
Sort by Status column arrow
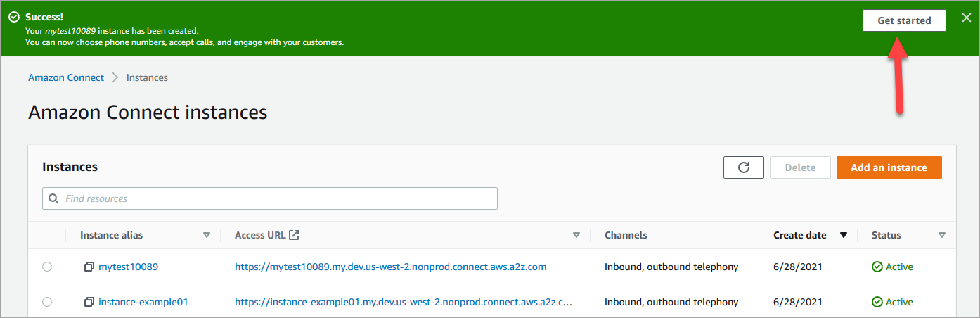click(942, 235)
